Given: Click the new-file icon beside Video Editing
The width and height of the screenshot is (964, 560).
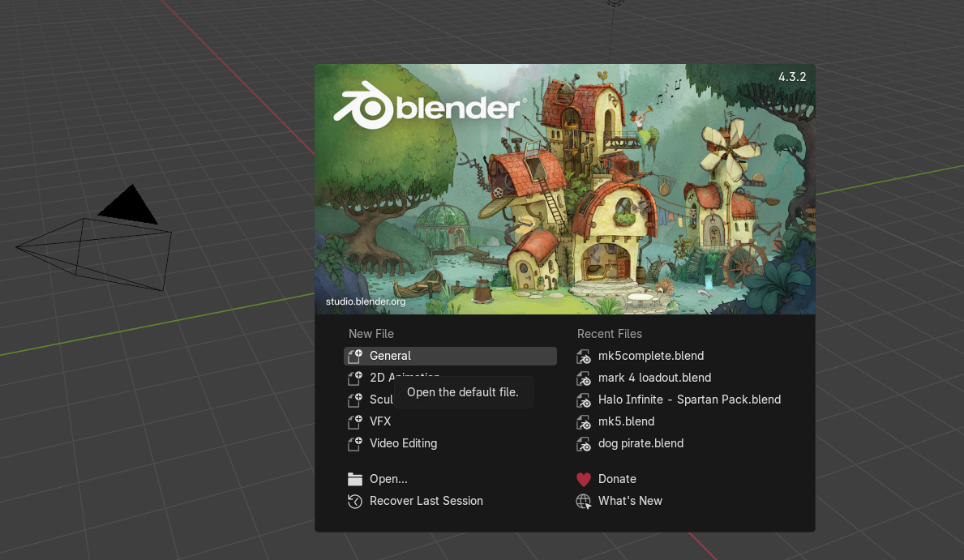Looking at the screenshot, I should [355, 444].
